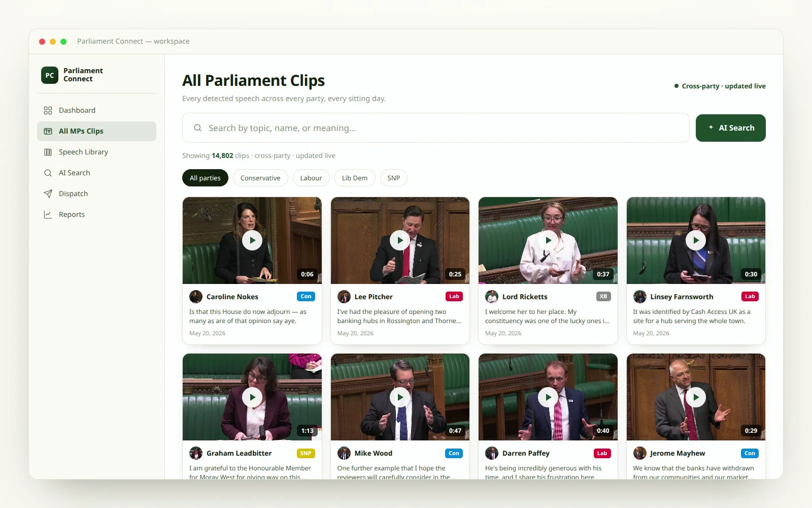This screenshot has width=812, height=508.
Task: Click 1:13 duration on Graham Leadbitter clip
Action: click(307, 431)
